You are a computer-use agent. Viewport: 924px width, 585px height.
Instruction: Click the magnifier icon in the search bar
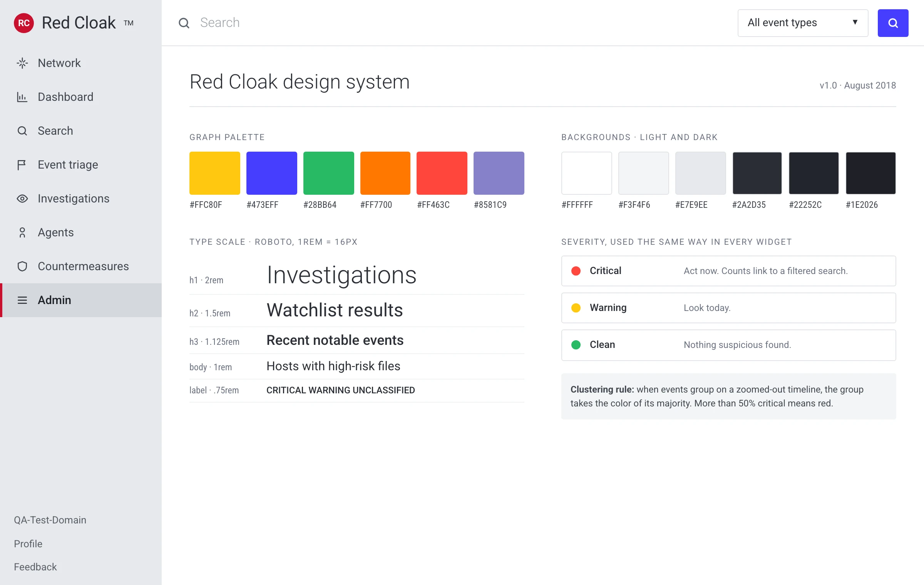[x=184, y=23]
